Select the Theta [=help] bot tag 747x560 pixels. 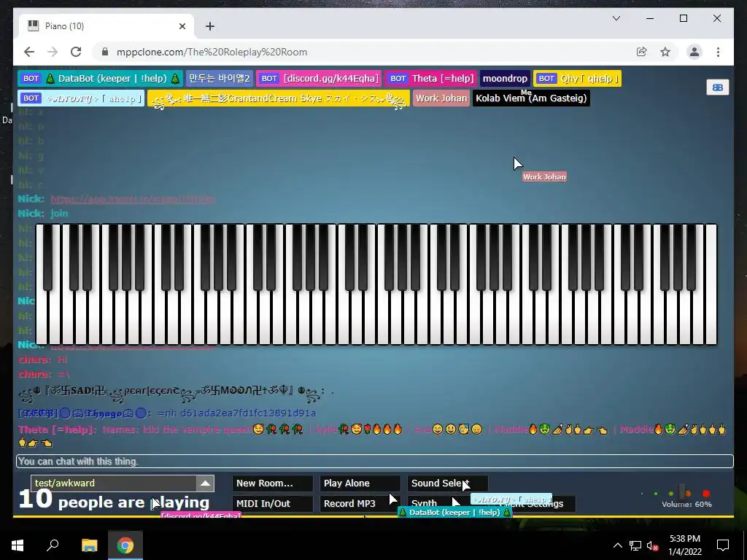click(430, 79)
